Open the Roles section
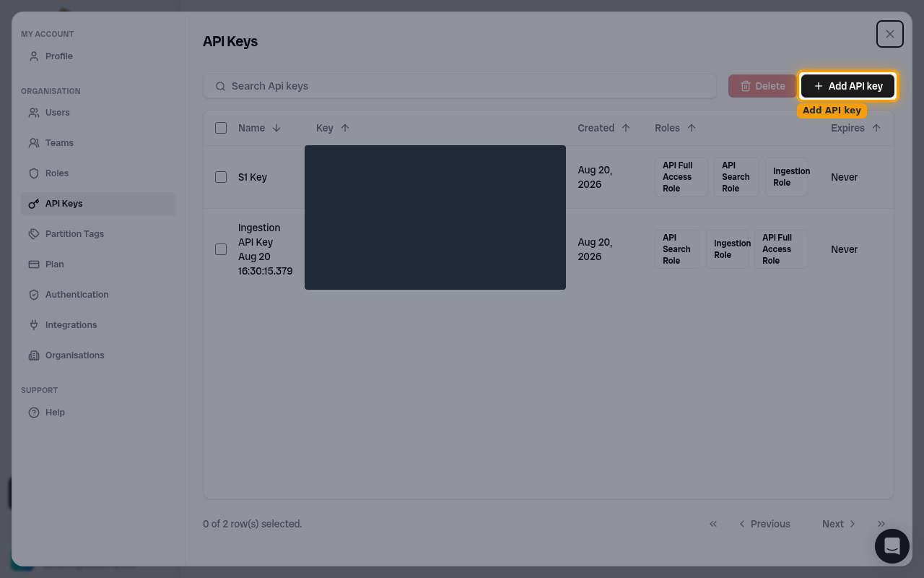 tap(98, 173)
